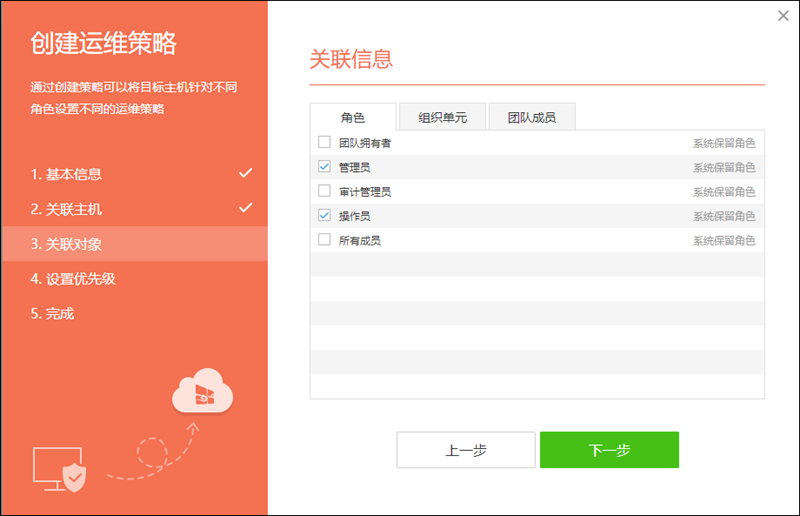800x516 pixels.
Task: Deselect the 操作员 role checkbox
Action: coord(324,215)
